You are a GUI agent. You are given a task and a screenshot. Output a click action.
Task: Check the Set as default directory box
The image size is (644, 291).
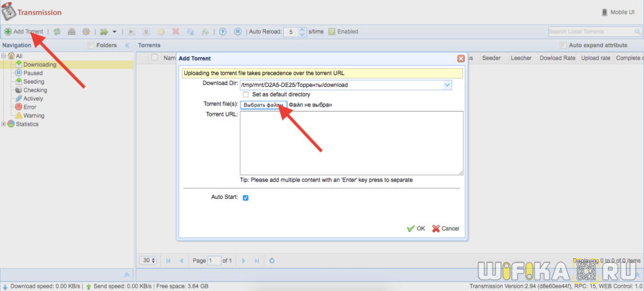coord(245,94)
